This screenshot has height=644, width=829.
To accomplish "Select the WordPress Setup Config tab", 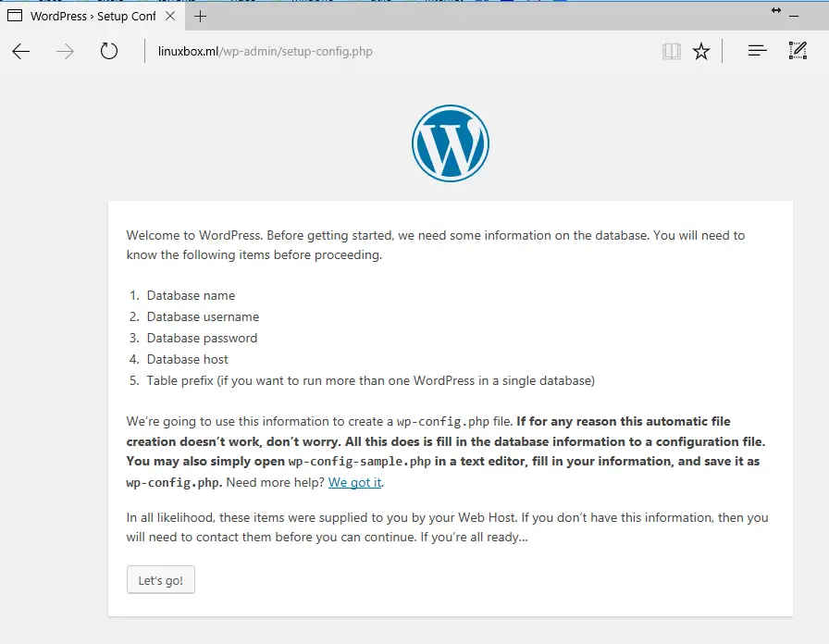I will [x=93, y=16].
